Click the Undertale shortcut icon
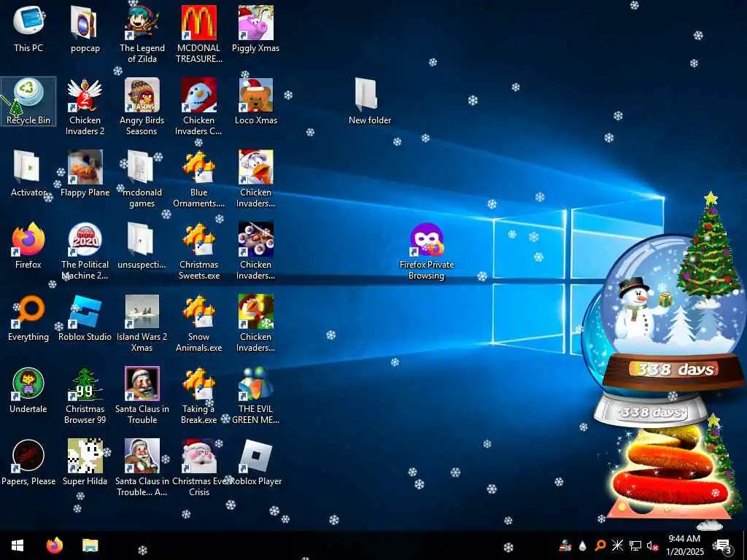The height and width of the screenshot is (560, 747). [28, 390]
